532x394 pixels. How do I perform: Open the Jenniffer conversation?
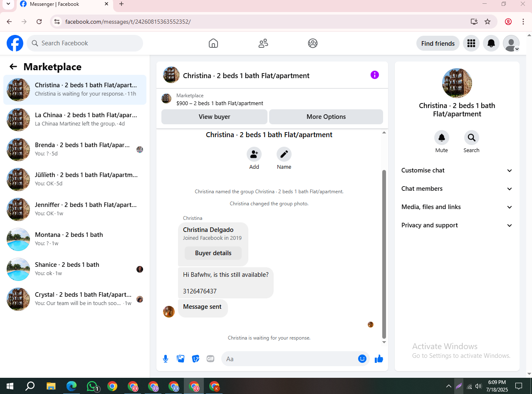point(75,209)
